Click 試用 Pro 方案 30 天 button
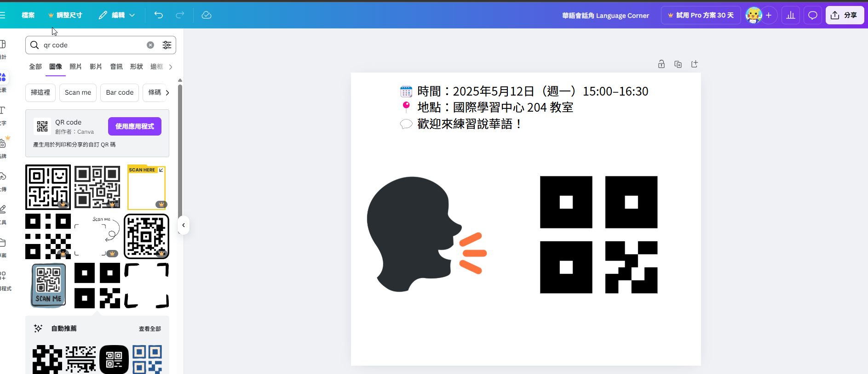868x374 pixels. 701,15
